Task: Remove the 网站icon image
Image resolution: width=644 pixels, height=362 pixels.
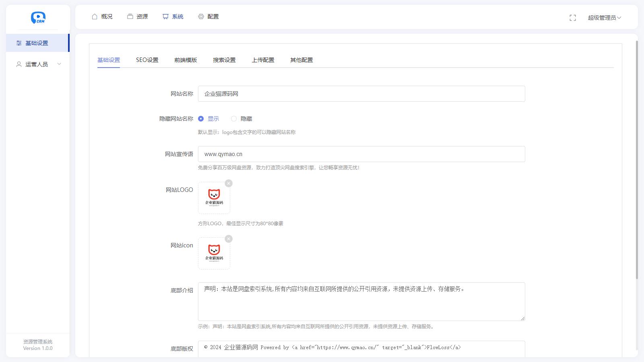Action: [x=229, y=239]
